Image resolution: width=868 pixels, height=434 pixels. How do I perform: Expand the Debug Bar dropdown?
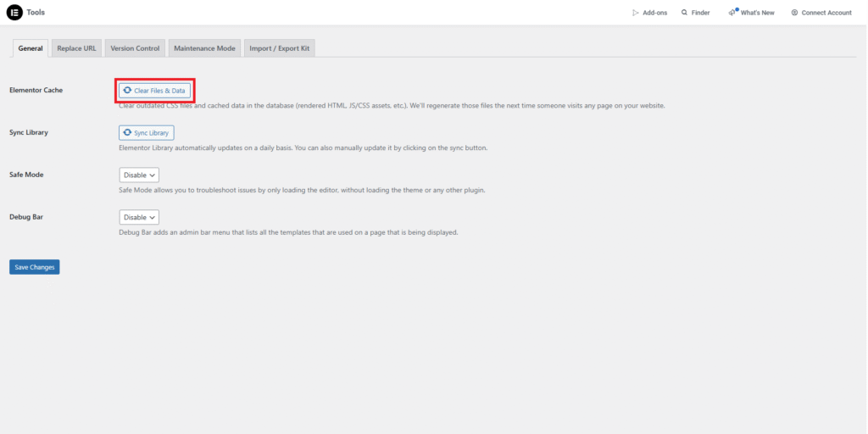tap(139, 217)
